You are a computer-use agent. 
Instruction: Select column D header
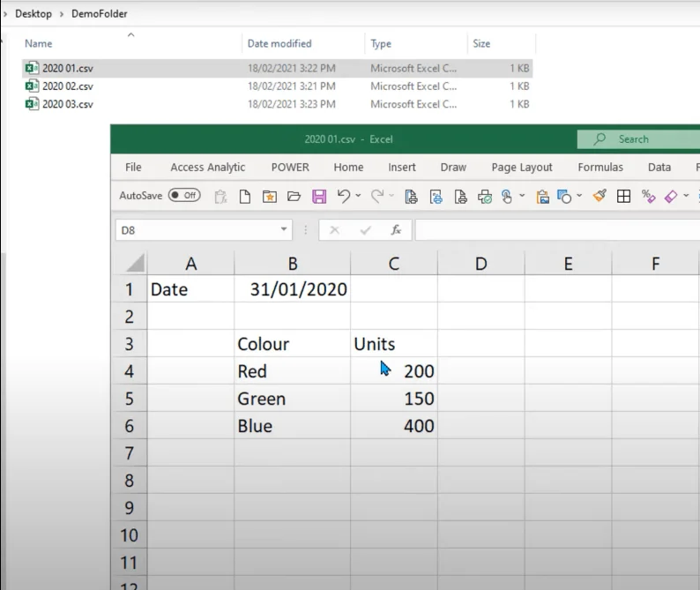[480, 264]
